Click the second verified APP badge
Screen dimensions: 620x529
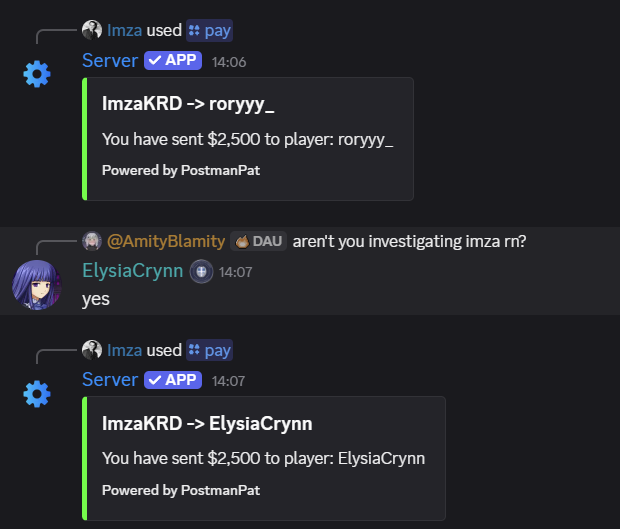(x=173, y=380)
